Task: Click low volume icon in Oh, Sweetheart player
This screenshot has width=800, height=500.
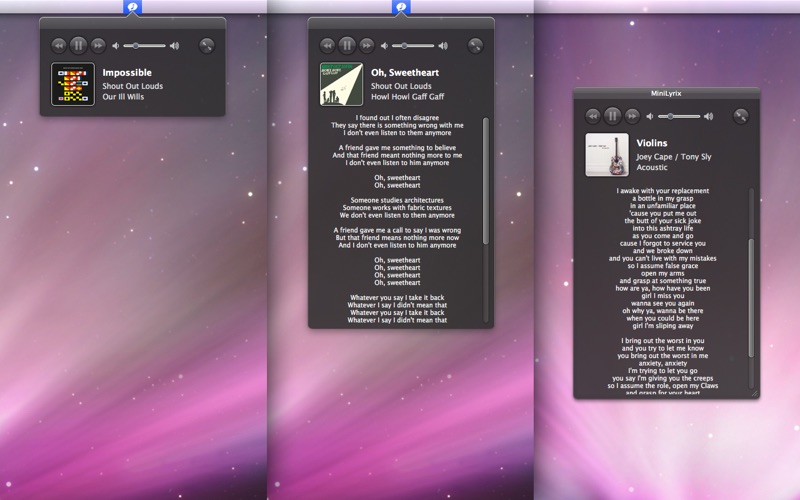Action: pos(384,46)
